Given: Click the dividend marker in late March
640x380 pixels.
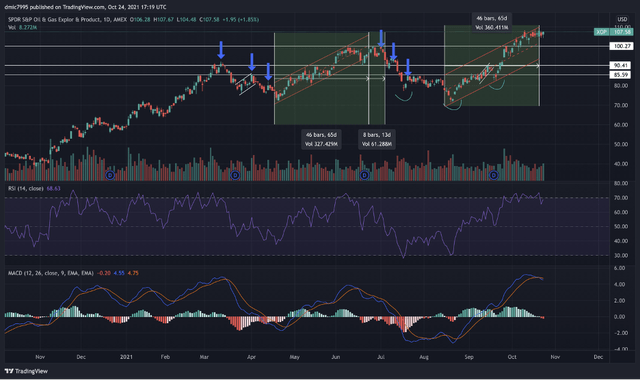Looking at the screenshot, I should click(x=235, y=176).
